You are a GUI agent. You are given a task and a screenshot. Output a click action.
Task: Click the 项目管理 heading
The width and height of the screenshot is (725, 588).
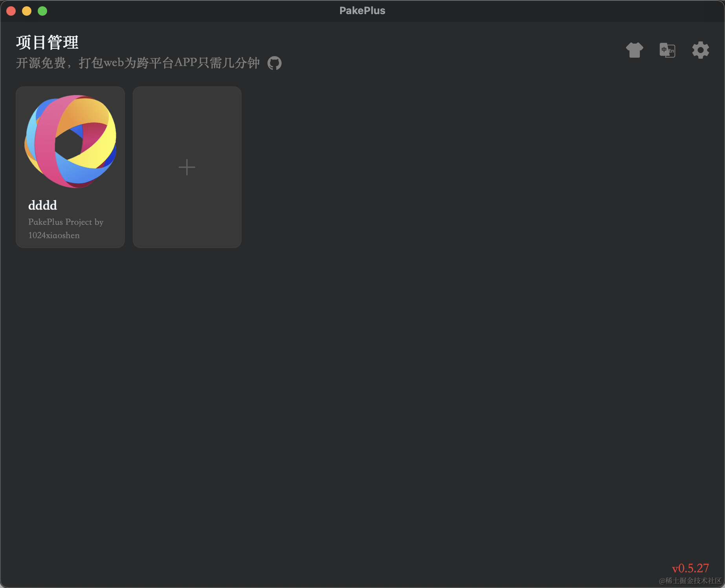pos(47,42)
